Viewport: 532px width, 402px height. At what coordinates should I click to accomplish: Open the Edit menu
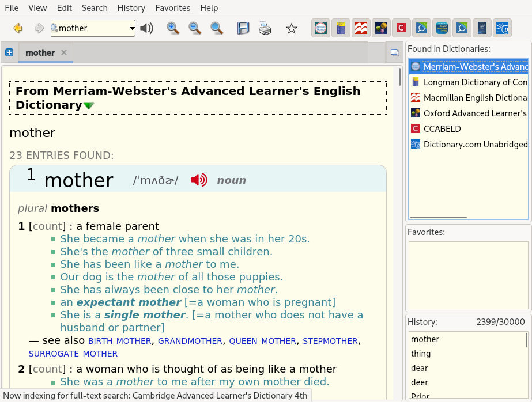pyautogui.click(x=65, y=8)
